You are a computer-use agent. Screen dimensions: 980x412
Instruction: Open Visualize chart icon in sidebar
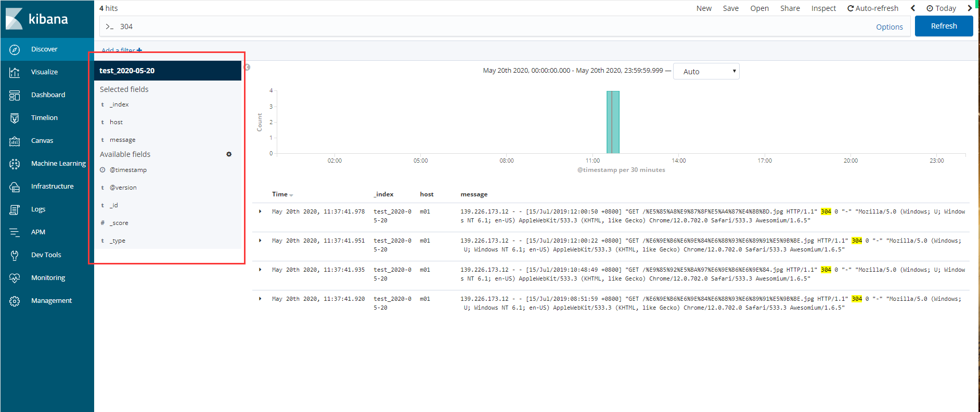point(15,72)
